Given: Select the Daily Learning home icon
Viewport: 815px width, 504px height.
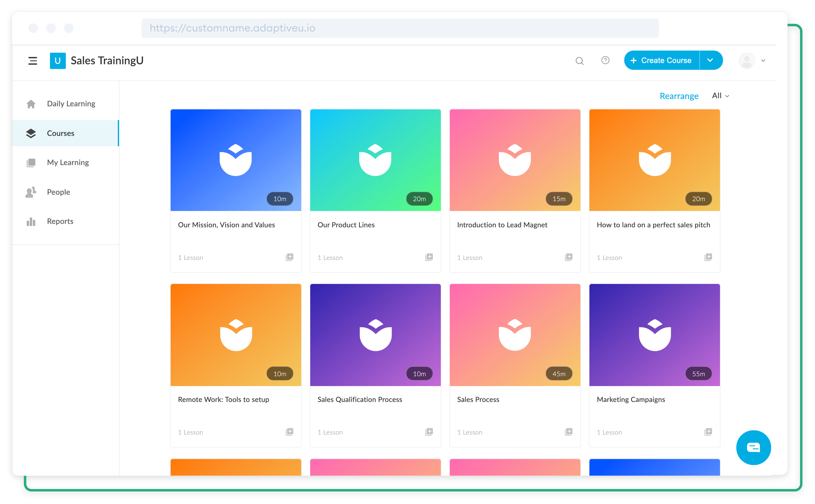Looking at the screenshot, I should pos(31,104).
